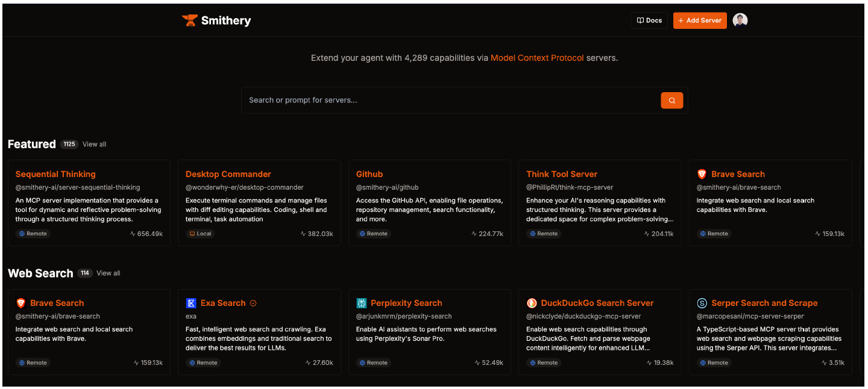Click the Remote badge on Github card
The image size is (868, 389).
pyautogui.click(x=373, y=234)
